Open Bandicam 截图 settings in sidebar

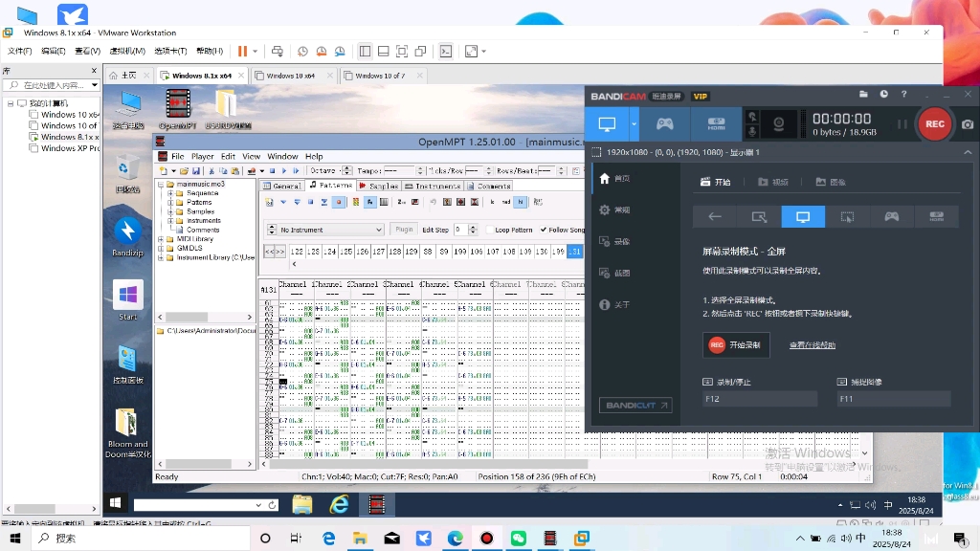coord(614,273)
